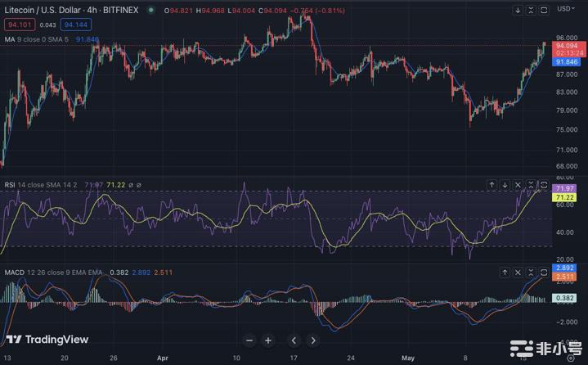Maximize the MACD indicator pane
The width and height of the screenshot is (588, 365).
[544, 269]
